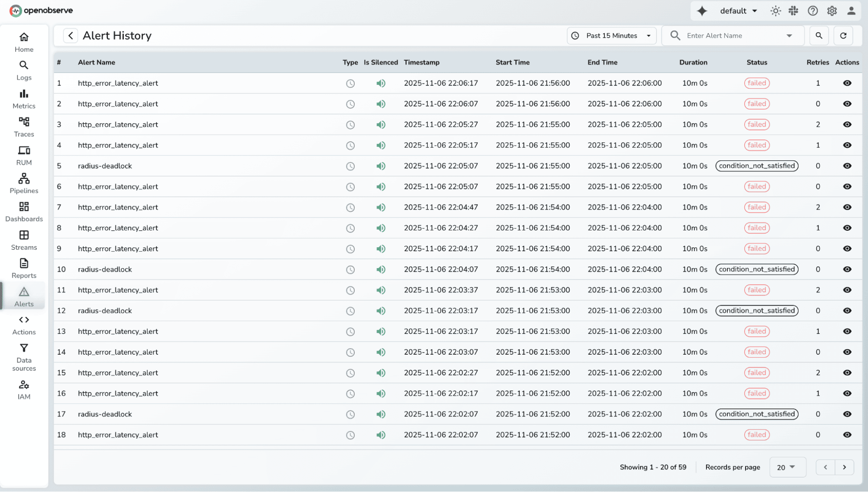View details for row 5 radius-deadlock
The height and width of the screenshot is (492, 868).
[x=847, y=166]
